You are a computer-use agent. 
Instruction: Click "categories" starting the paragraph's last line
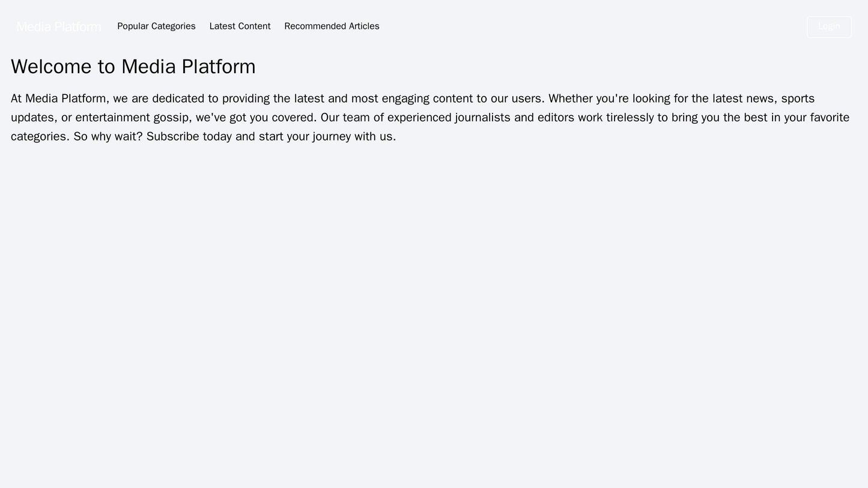39,136
